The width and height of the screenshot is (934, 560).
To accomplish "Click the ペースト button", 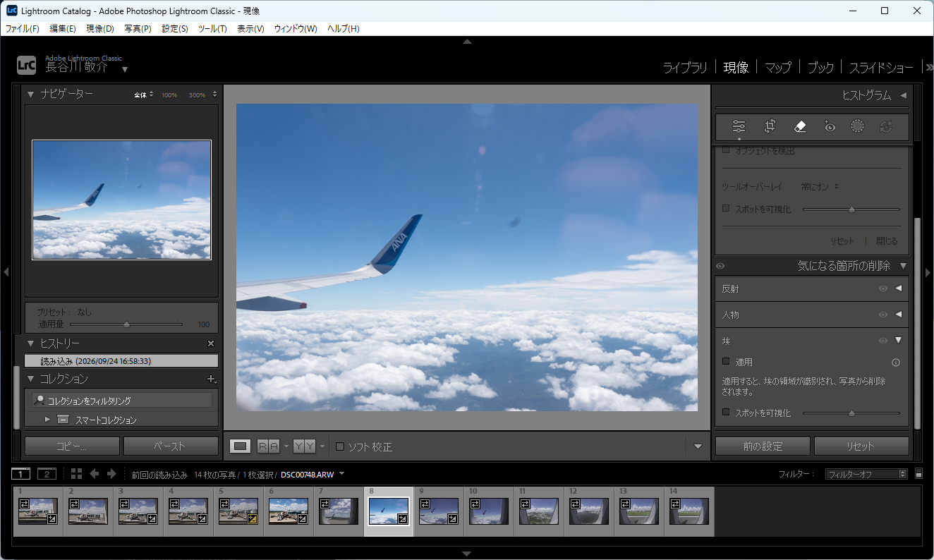I will (171, 446).
